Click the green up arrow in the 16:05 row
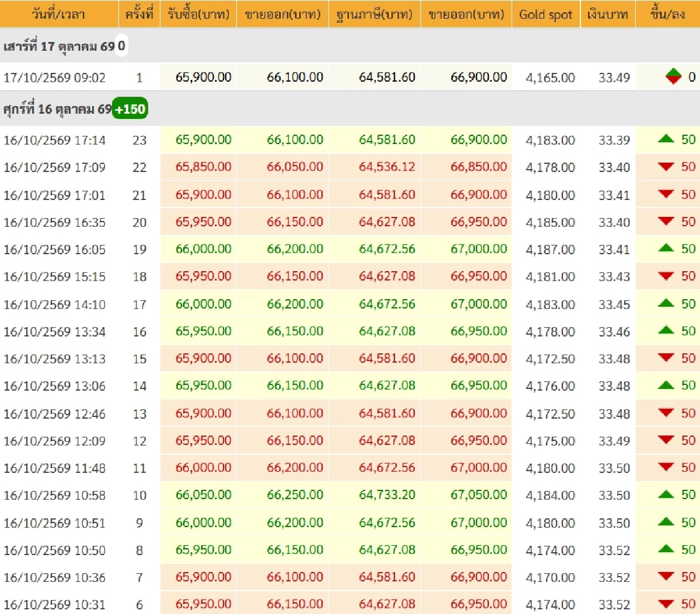 pos(666,248)
